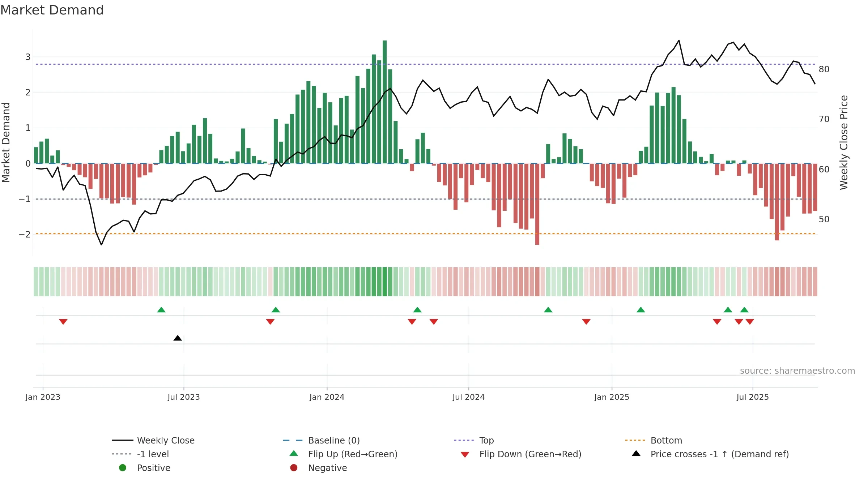Click the last green flip-up triangle before Jul 2025
This screenshot has height=488, width=868.
(744, 310)
